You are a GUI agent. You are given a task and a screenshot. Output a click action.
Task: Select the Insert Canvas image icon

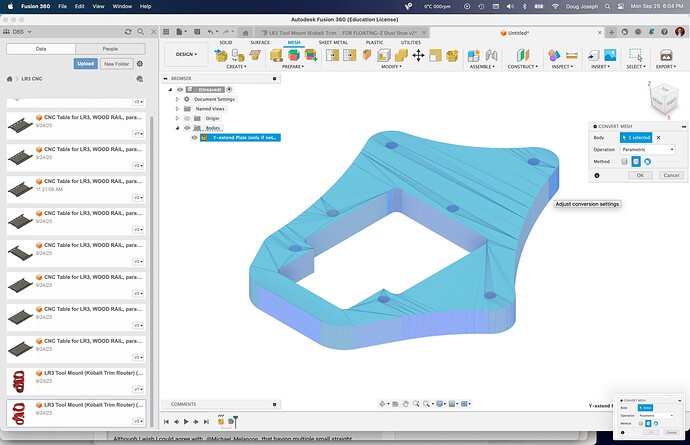pyautogui.click(x=610, y=55)
